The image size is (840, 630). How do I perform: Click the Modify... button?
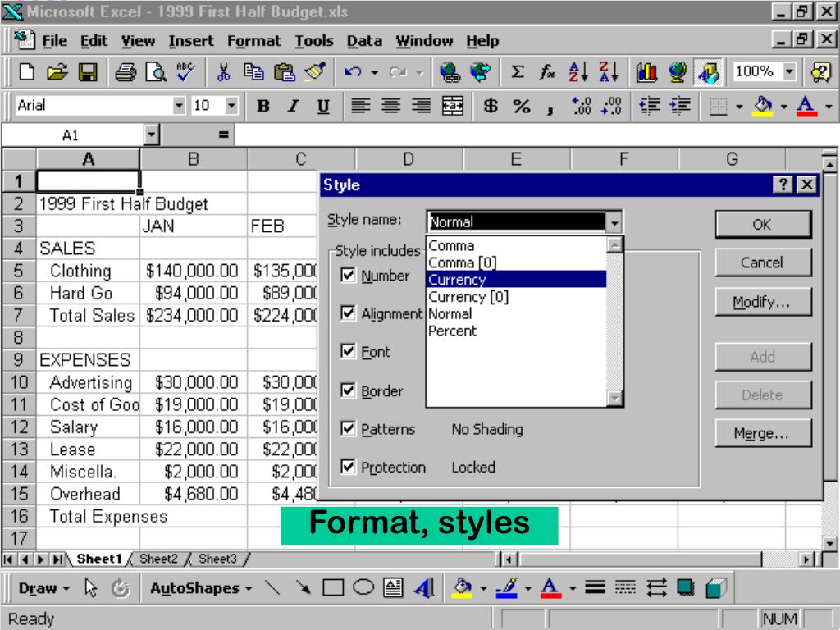(x=763, y=302)
